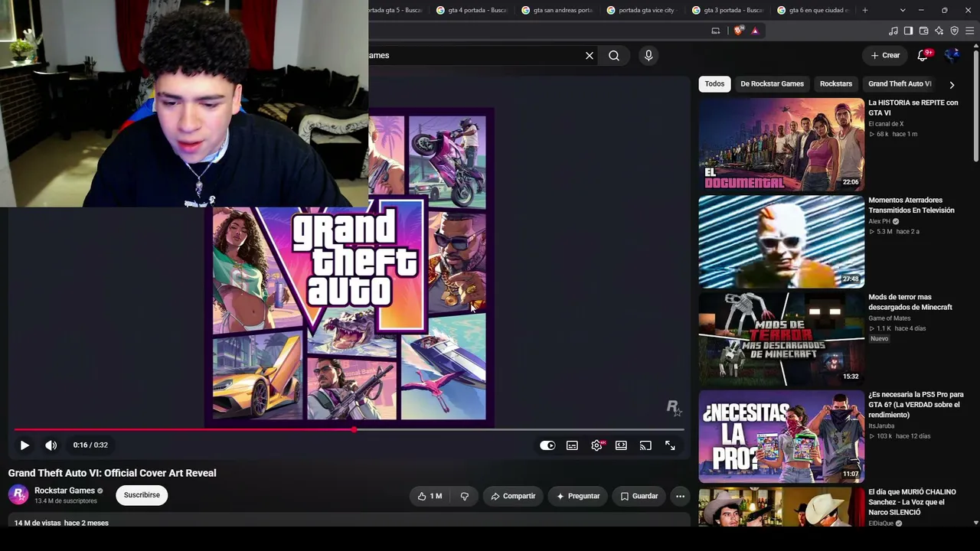980x551 pixels.
Task: Open '¿Es necesaria la PS5 Pro' video title
Action: click(x=916, y=405)
